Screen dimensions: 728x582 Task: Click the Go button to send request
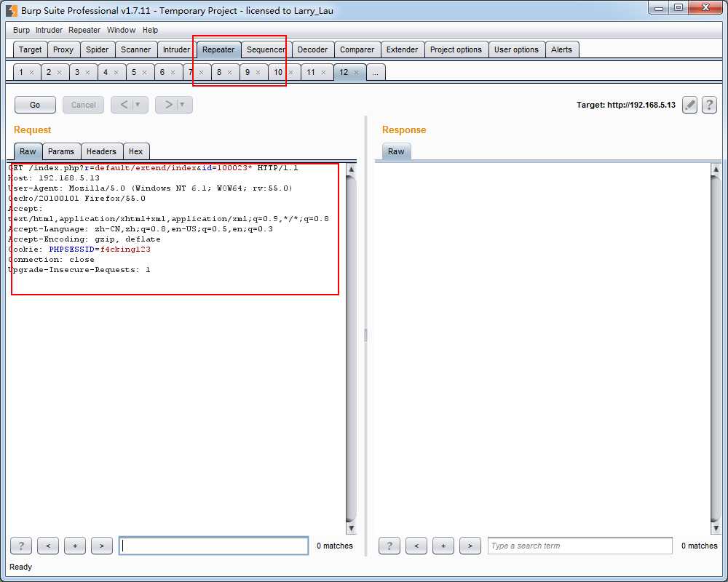[35, 105]
